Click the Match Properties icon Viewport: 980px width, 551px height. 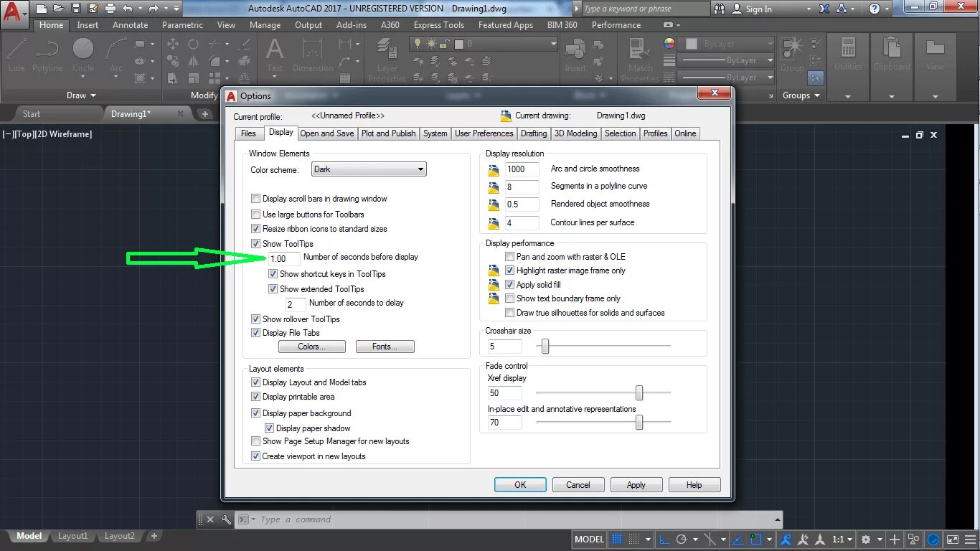point(640,59)
